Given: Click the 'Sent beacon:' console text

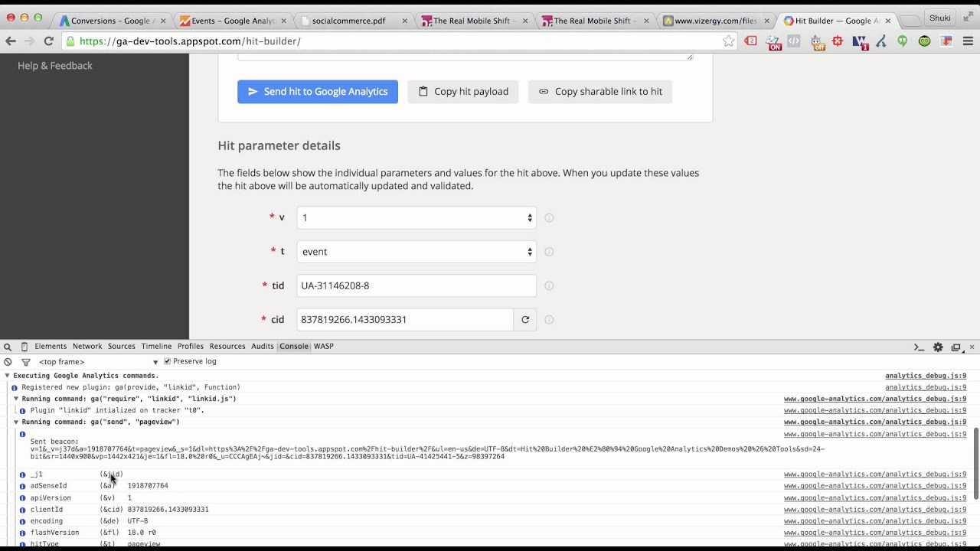Looking at the screenshot, I should pos(54,442).
